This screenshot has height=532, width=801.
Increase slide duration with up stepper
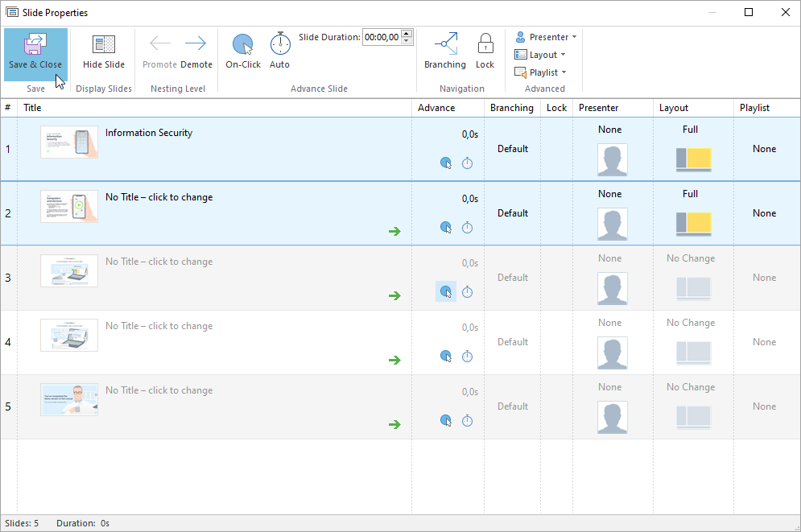(x=407, y=33)
